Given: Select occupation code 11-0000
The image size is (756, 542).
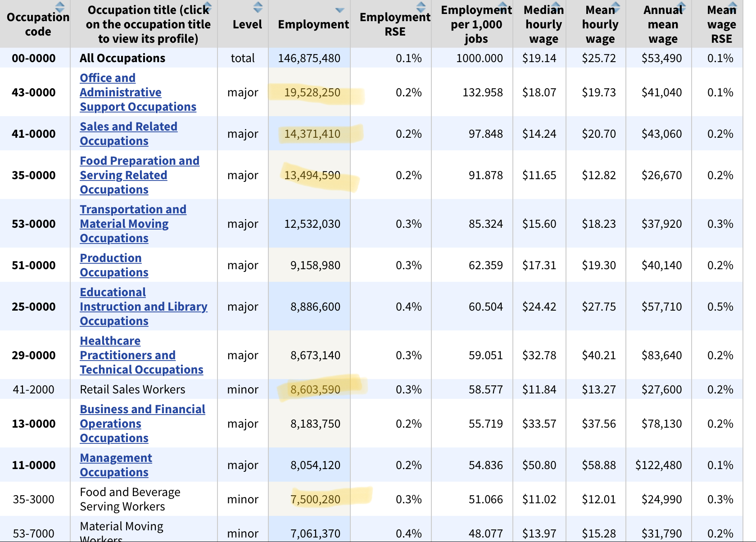Looking at the screenshot, I should (34, 465).
